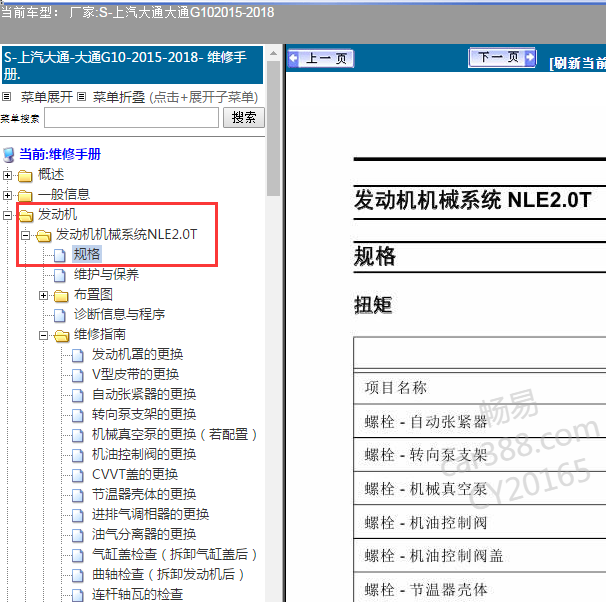Click the 一般信息 folder icon
Viewport: 606px width, 602px height.
coord(25,196)
